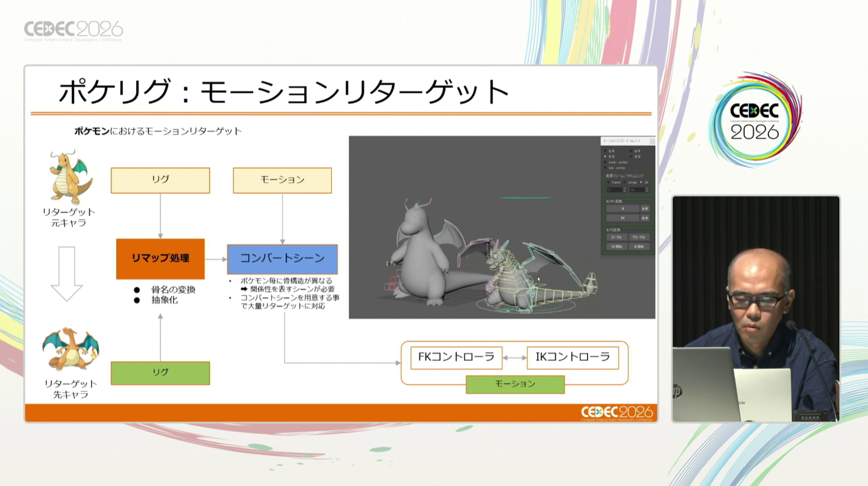Click the リターゲット元キャラ label
Image resolution: width=868 pixels, height=486 pixels.
69,217
